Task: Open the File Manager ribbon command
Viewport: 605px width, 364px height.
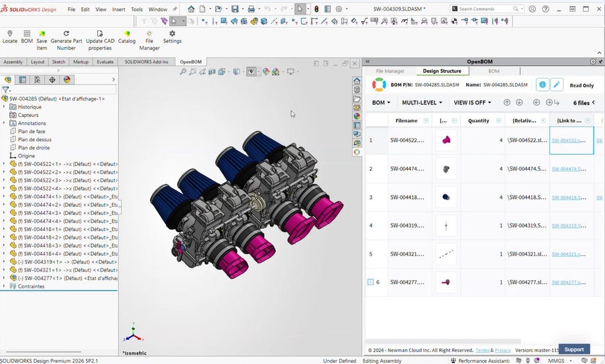Action: [x=149, y=41]
